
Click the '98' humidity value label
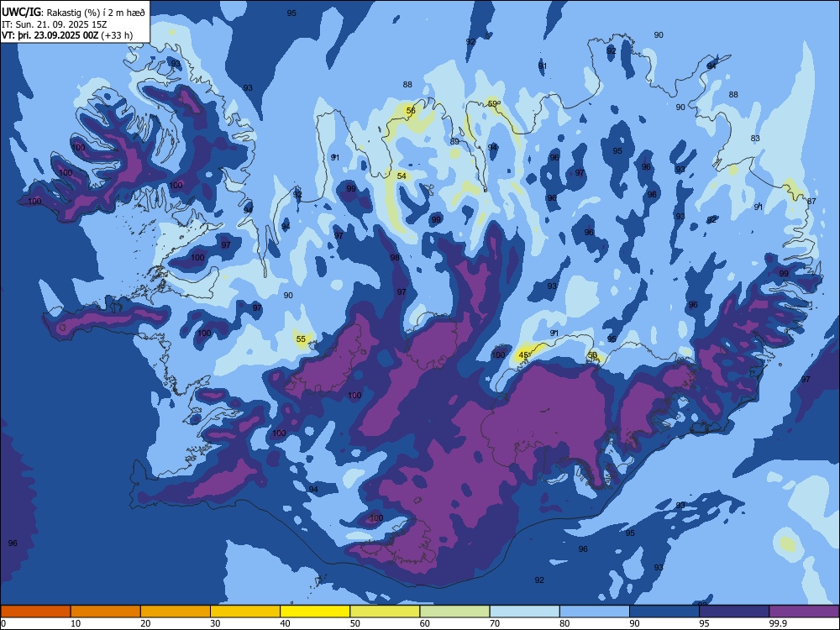tap(395, 258)
